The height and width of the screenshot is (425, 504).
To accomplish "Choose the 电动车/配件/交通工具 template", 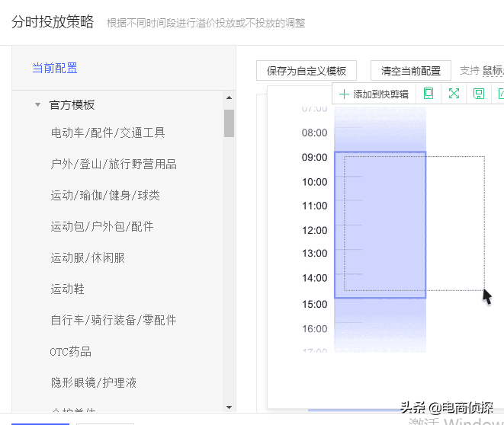I will [108, 133].
